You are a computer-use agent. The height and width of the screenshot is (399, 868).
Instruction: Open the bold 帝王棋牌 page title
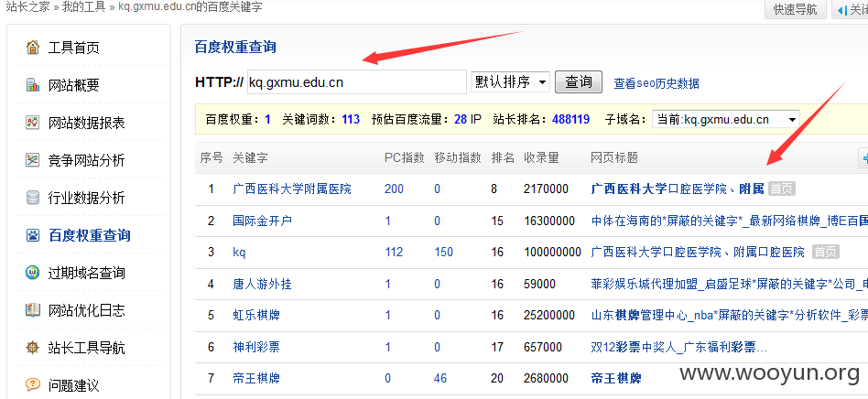pyautogui.click(x=616, y=379)
